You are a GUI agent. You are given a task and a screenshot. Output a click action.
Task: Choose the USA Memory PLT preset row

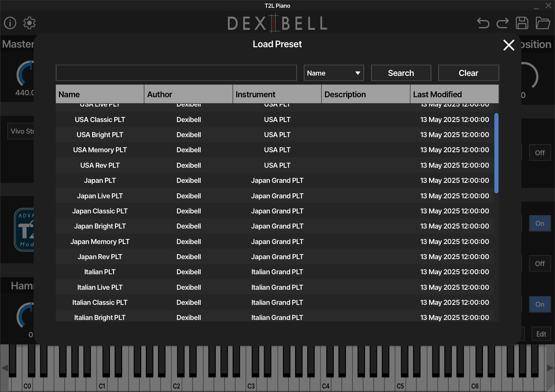pos(100,150)
